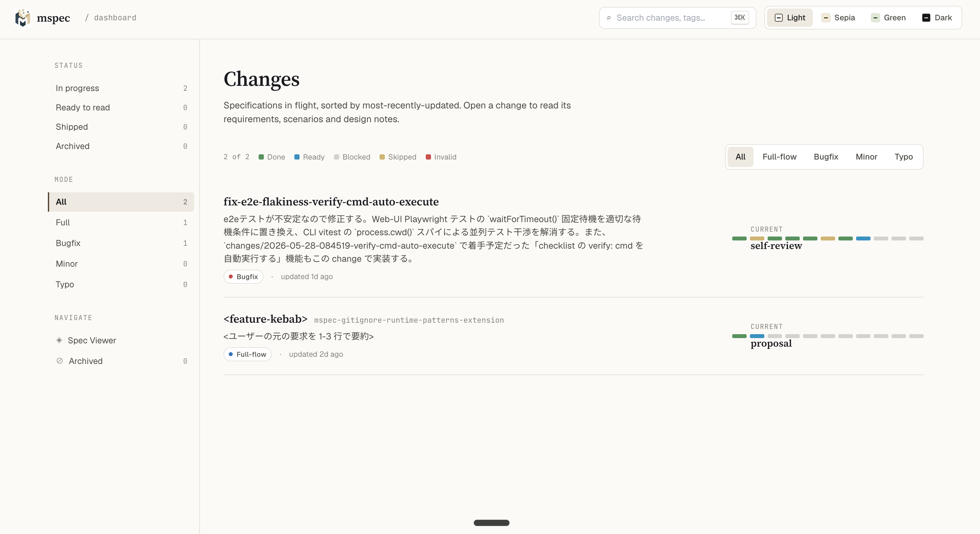Viewport: 980px width, 534px height.
Task: Select the Full-flow filter tab
Action: coord(779,157)
